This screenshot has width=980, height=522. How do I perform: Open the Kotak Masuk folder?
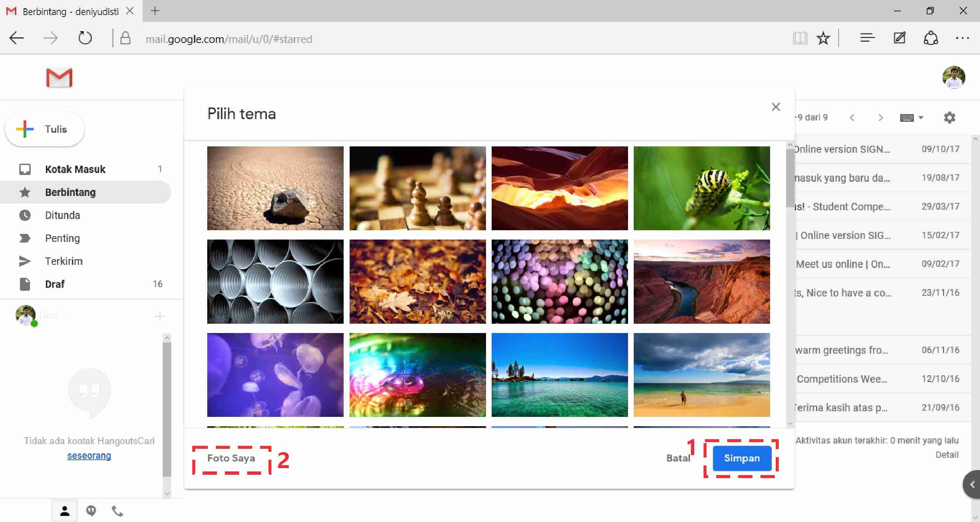(x=75, y=169)
